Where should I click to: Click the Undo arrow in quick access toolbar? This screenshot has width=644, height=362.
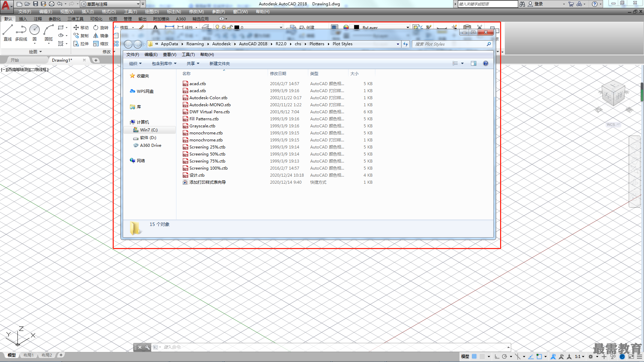60,4
